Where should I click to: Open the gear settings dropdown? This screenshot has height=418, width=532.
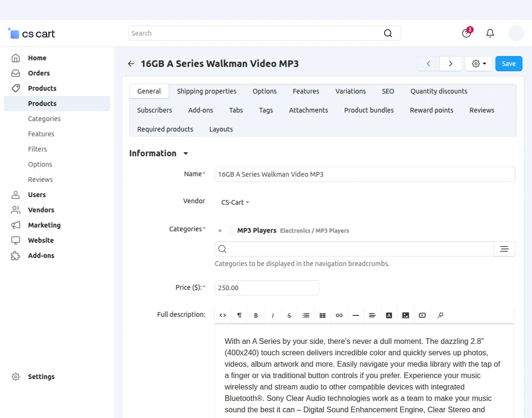[x=478, y=64]
